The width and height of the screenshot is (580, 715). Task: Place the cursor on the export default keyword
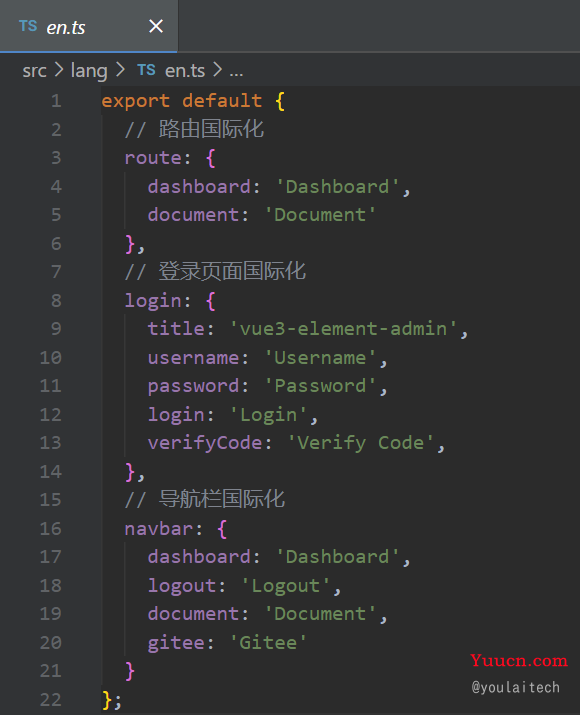pyautogui.click(x=181, y=101)
